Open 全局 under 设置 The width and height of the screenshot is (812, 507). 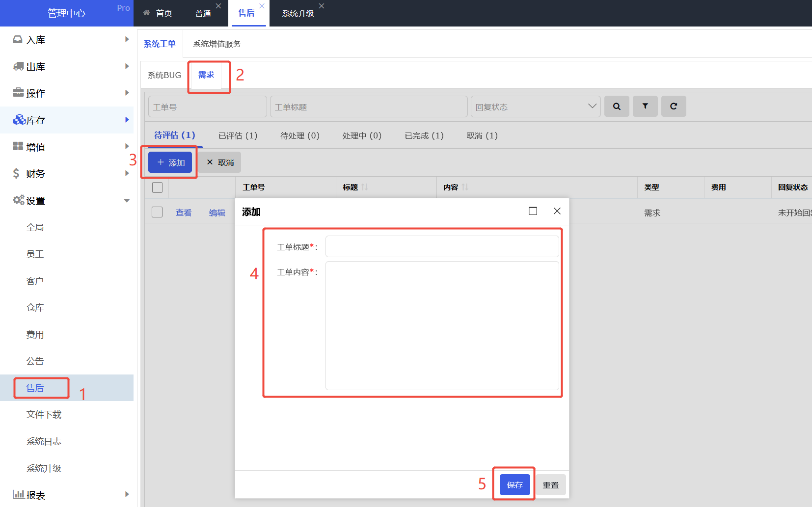tap(35, 227)
